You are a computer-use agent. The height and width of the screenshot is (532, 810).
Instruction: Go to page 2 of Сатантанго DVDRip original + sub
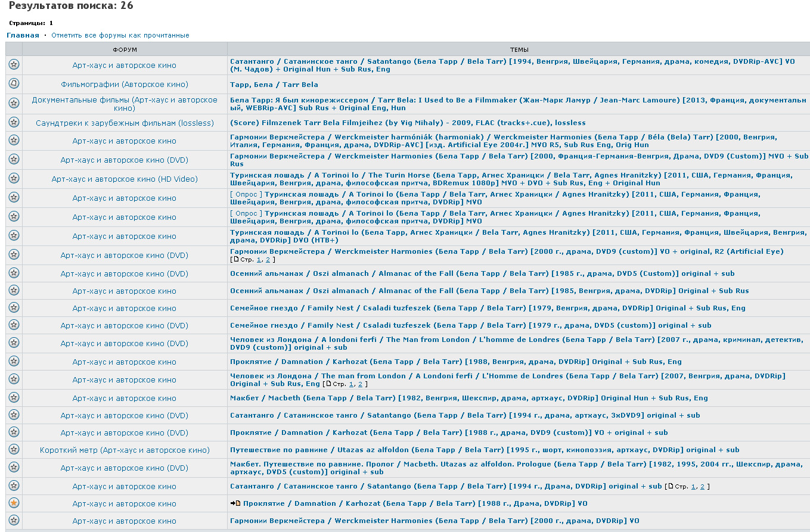click(702, 487)
